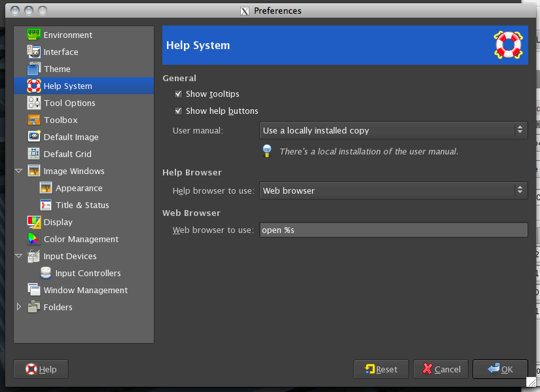540x392 pixels.
Task: Collapse the Image Windows tree section
Action: [x=19, y=171]
